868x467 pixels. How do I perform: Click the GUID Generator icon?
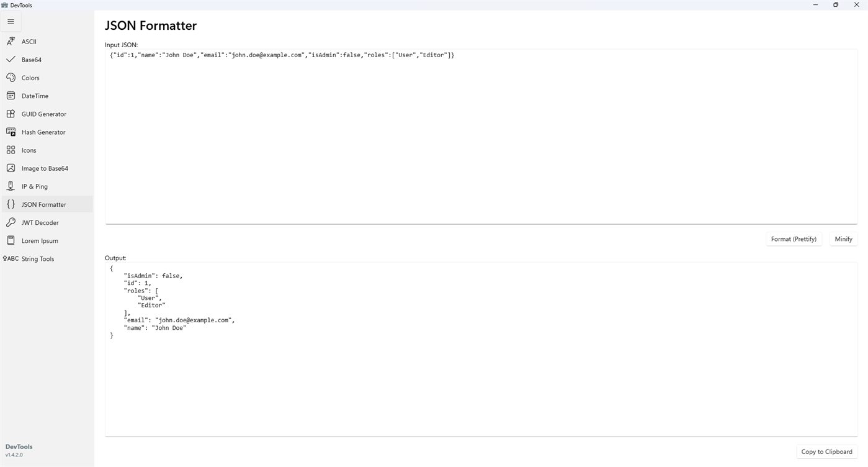pos(11,114)
